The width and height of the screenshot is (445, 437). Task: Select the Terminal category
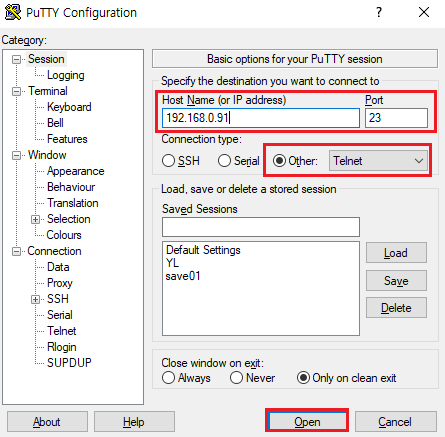click(x=48, y=91)
